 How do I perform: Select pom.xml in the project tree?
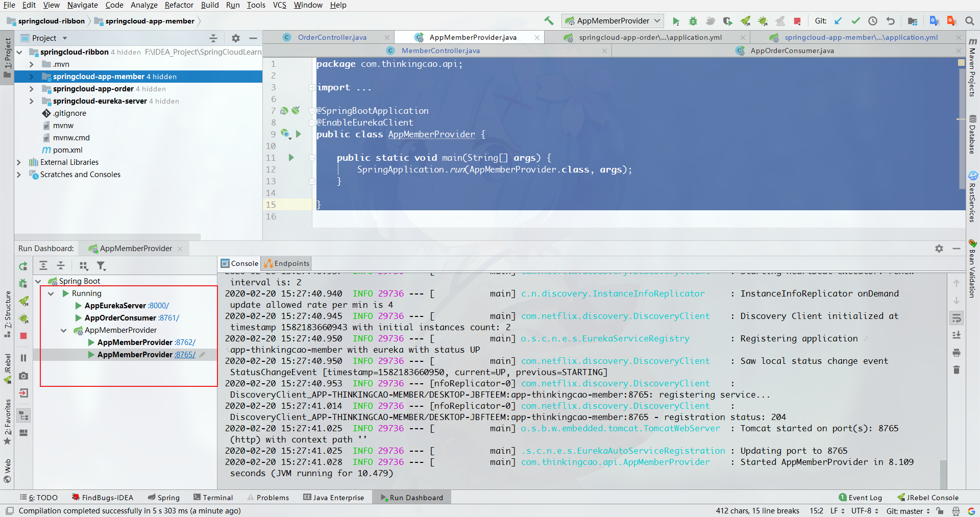(67, 150)
